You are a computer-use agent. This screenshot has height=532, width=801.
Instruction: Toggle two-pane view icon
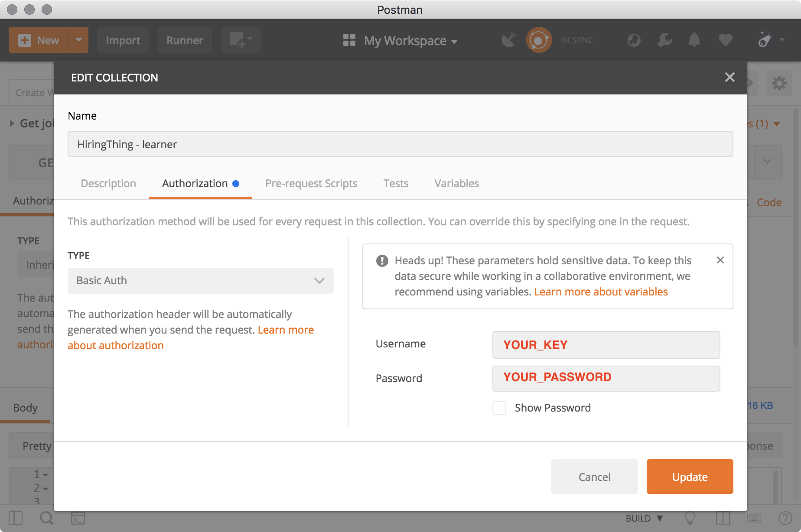click(723, 518)
